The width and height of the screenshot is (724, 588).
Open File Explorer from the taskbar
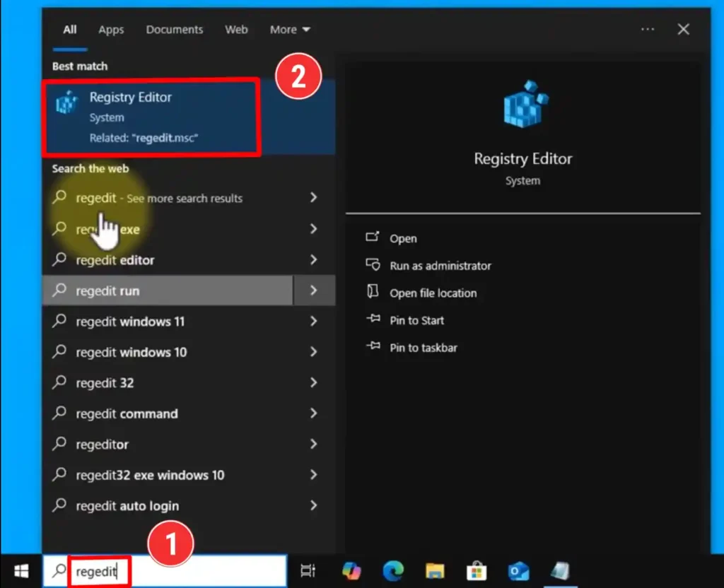click(x=433, y=571)
